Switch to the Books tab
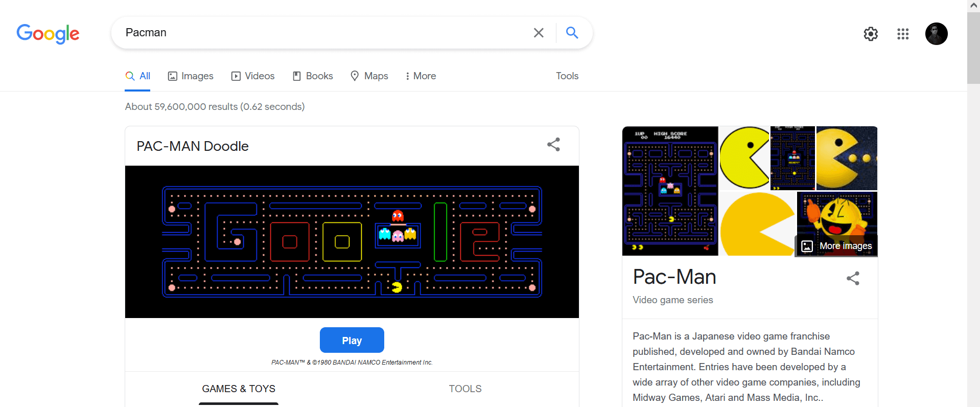 tap(313, 76)
